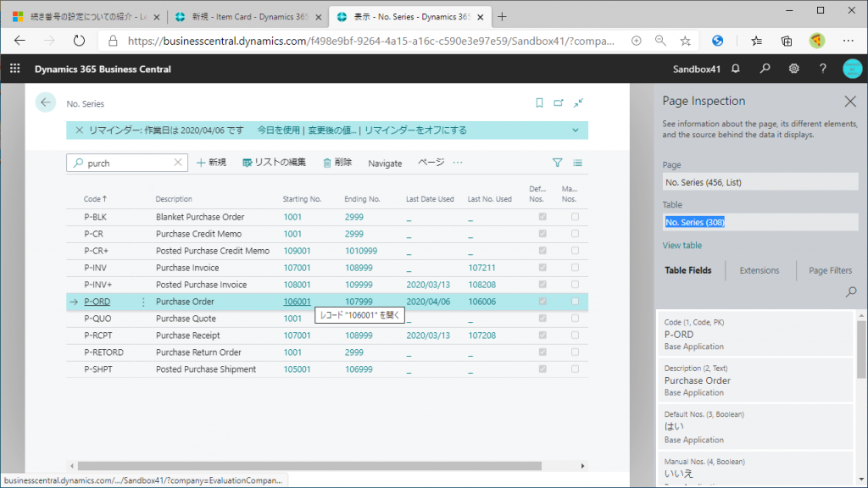Toggle the filter pane funnel icon
868x488 pixels.
pos(558,163)
